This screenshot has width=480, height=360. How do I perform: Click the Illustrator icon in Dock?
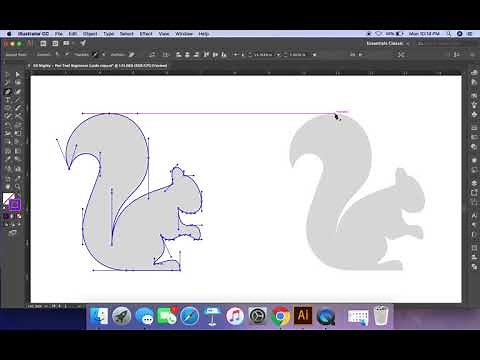(303, 315)
